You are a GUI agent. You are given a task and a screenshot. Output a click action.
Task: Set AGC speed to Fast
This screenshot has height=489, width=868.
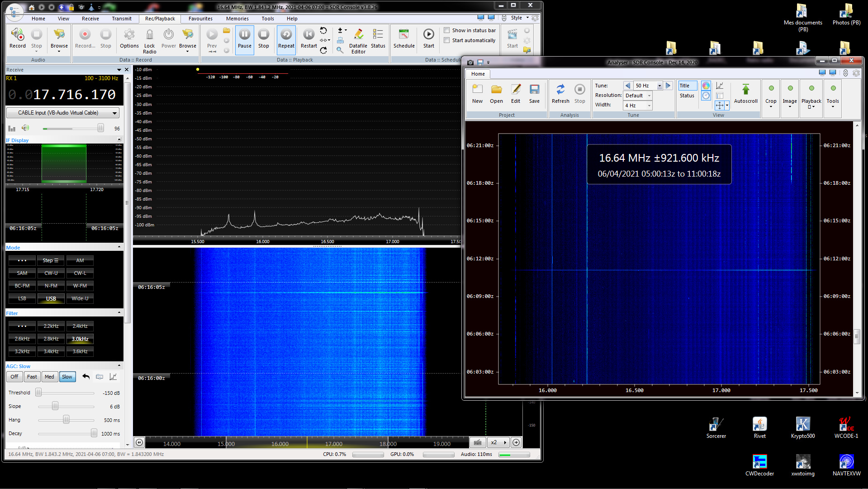(x=32, y=377)
